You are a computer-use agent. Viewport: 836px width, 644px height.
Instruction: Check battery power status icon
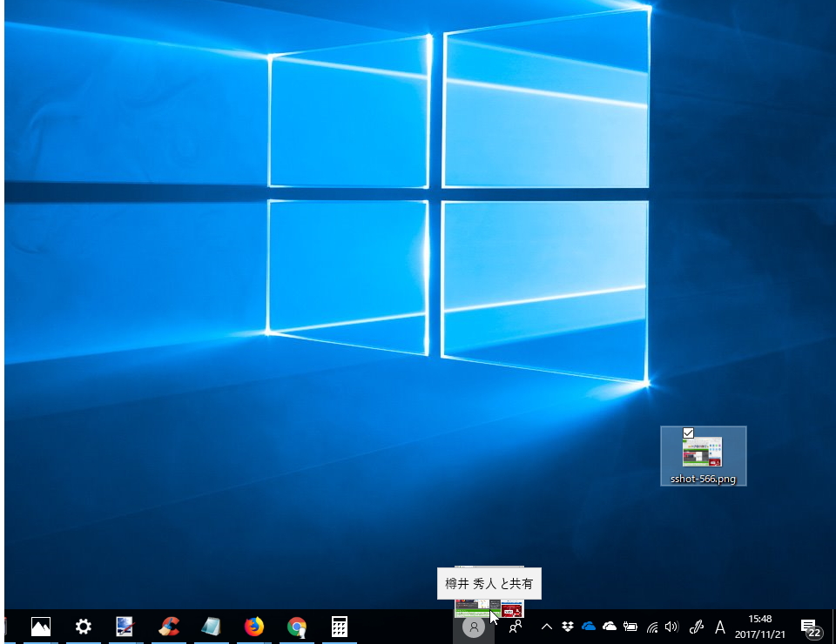tap(630, 627)
